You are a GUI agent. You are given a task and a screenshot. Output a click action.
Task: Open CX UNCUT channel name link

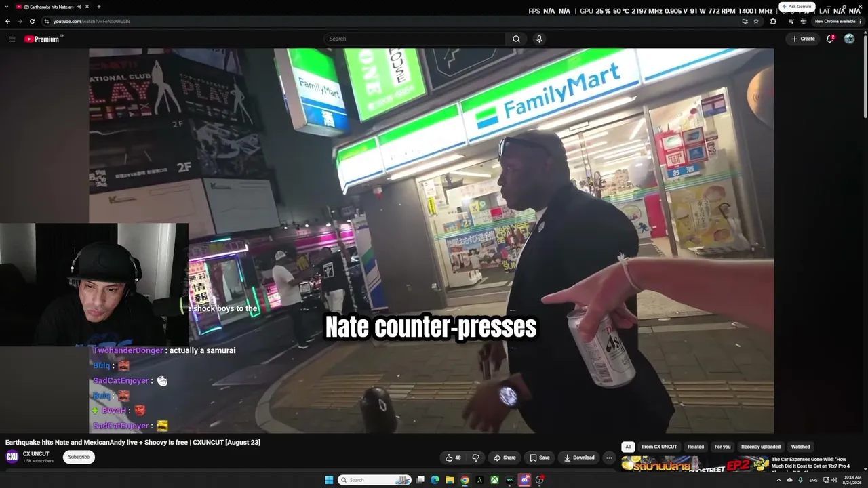tap(36, 454)
